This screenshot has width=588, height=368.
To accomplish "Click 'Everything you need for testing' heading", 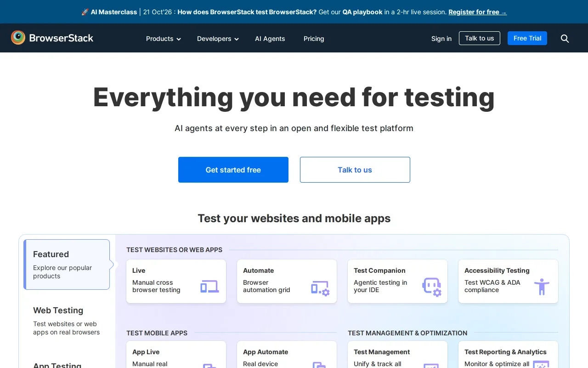I will [294, 98].
